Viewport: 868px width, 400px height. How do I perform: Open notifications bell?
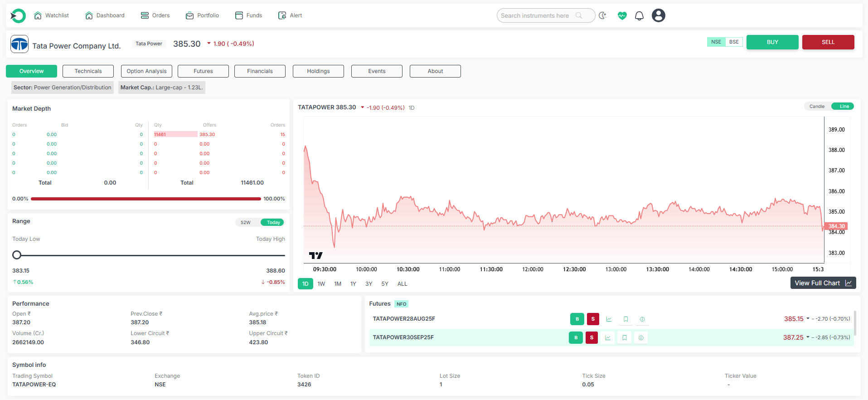639,16
